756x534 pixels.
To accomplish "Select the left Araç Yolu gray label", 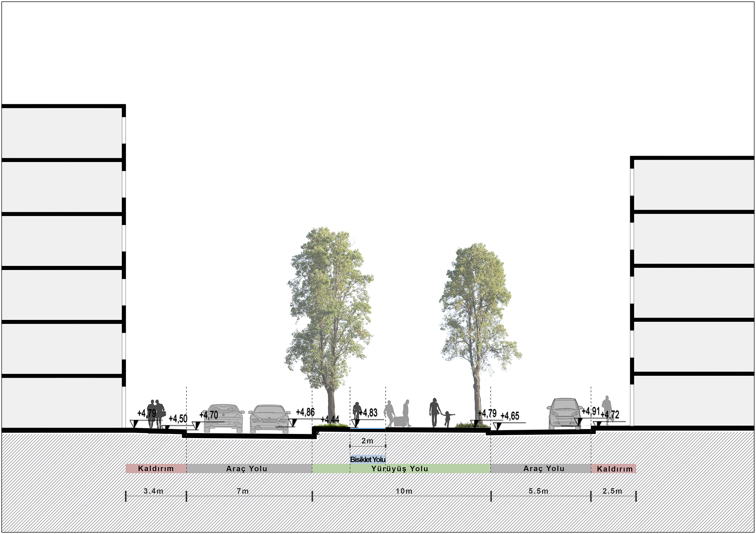I will pyautogui.click(x=246, y=469).
